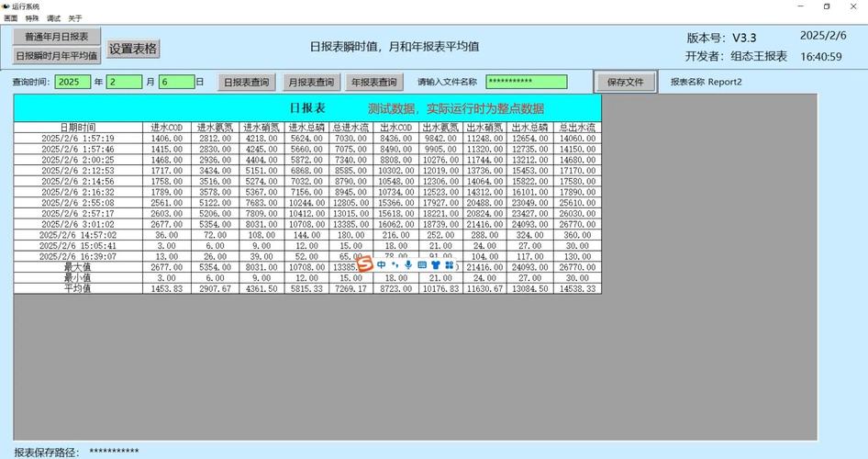Click the 平均值 row label

(78, 288)
